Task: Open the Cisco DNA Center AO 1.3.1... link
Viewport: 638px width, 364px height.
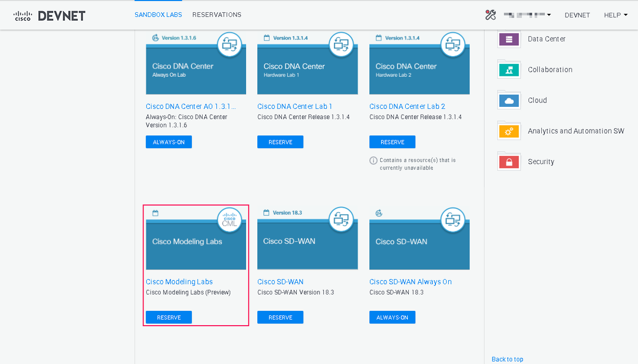Action: 191,106
